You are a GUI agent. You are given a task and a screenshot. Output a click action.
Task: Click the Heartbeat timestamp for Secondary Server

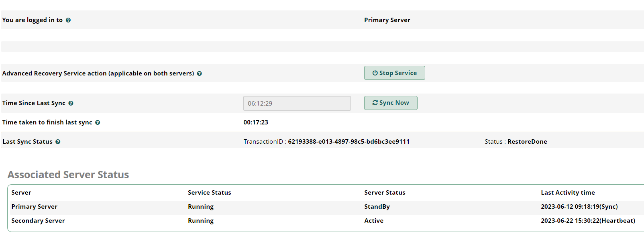click(588, 221)
